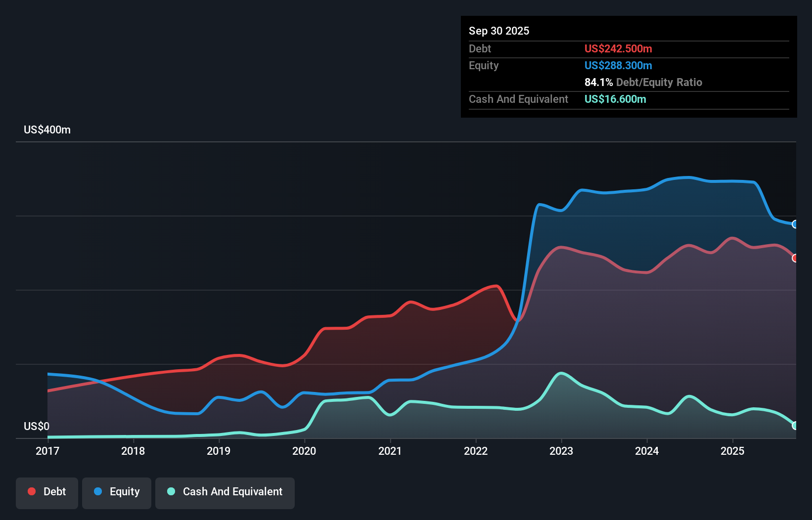Click the red Debt value US$242.500m in tooltip
The image size is (812, 520).
[x=618, y=48]
